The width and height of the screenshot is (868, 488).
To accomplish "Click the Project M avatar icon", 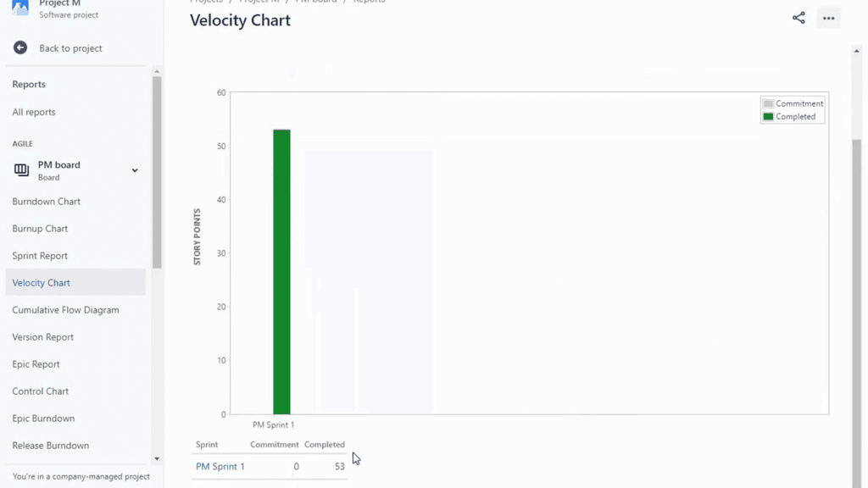I will click(x=20, y=7).
